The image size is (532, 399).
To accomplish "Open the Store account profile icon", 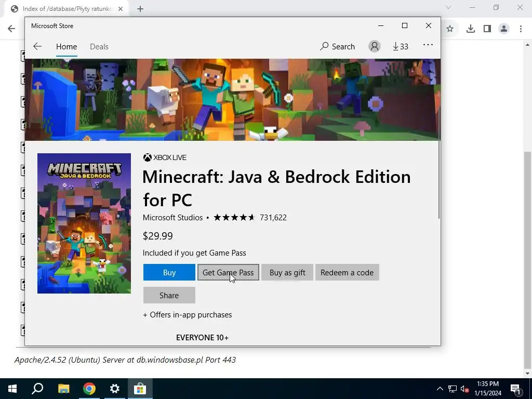I will 375,46.
